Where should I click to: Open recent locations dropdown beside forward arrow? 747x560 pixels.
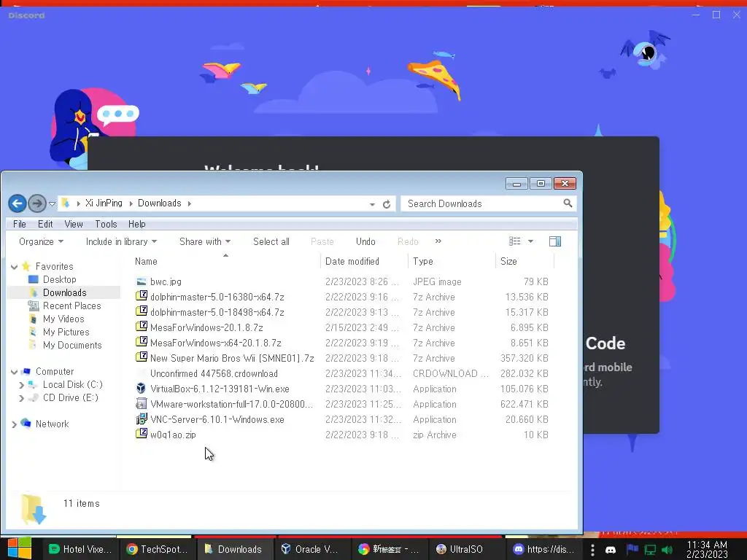pyautogui.click(x=53, y=204)
